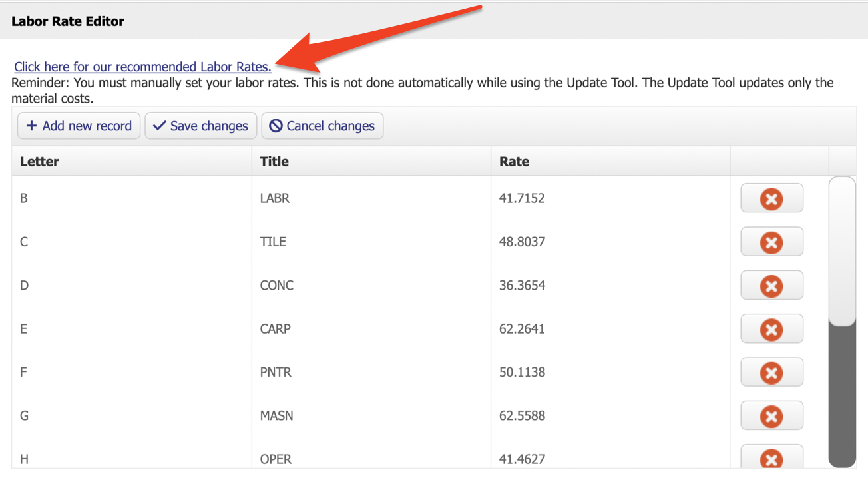The height and width of the screenshot is (478, 868).
Task: Delete the LABR labor rate row
Action: 771,198
